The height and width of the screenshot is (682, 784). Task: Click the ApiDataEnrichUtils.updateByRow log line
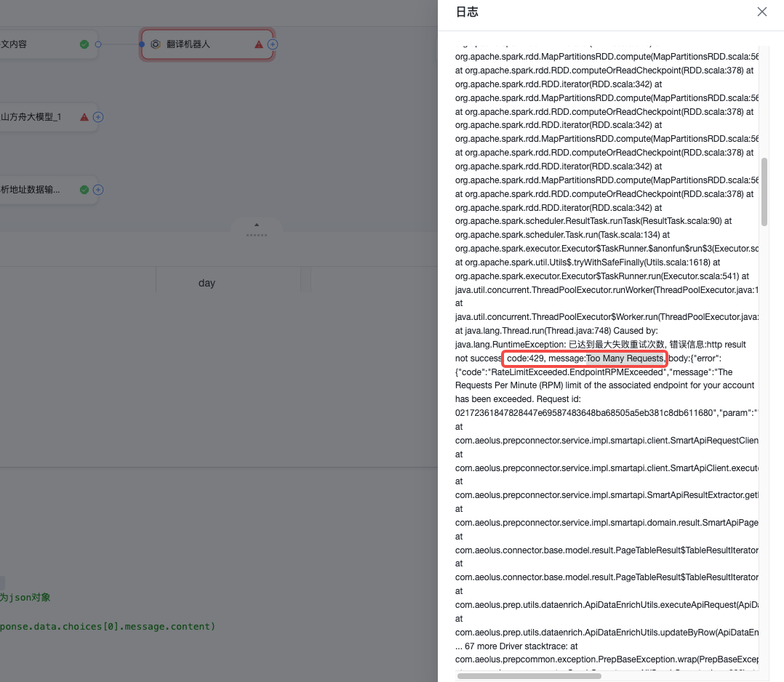pyautogui.click(x=607, y=633)
